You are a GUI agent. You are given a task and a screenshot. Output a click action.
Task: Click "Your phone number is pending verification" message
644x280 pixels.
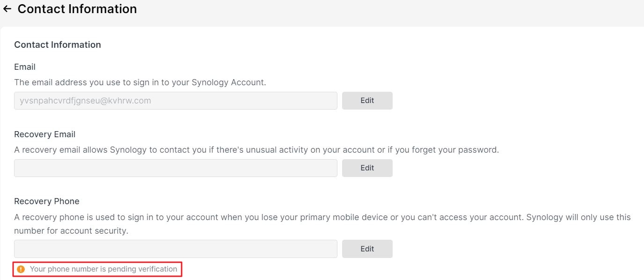(x=103, y=269)
